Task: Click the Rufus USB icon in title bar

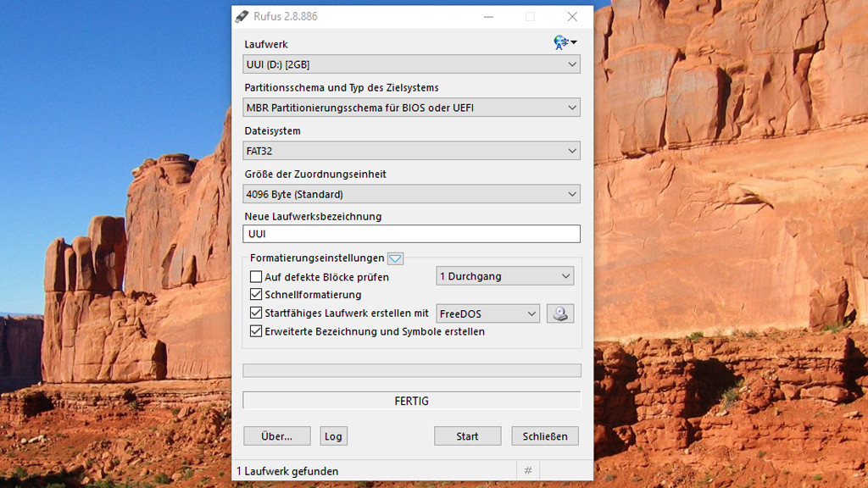Action: tap(242, 17)
